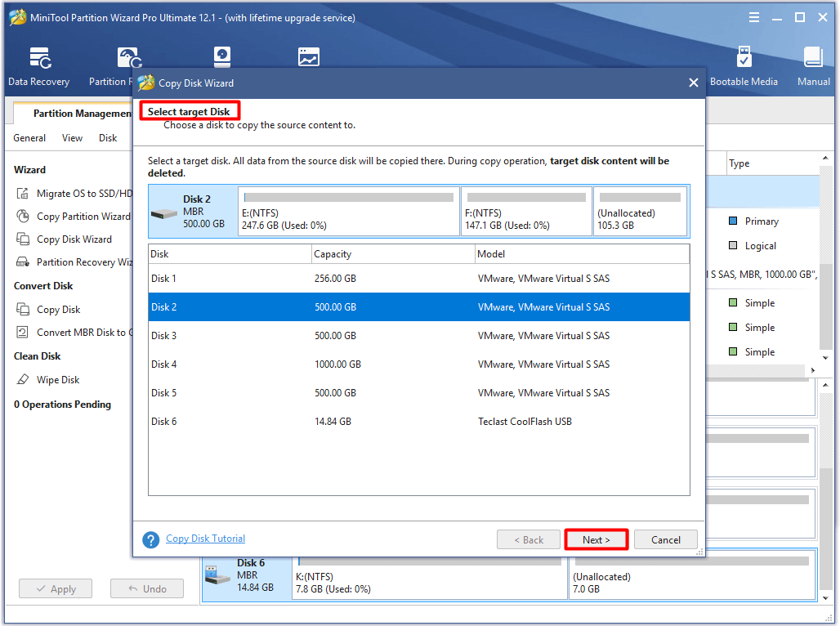Viewport: 840px width, 626px height.
Task: Click Disk 6 USB drive icon
Action: (218, 575)
